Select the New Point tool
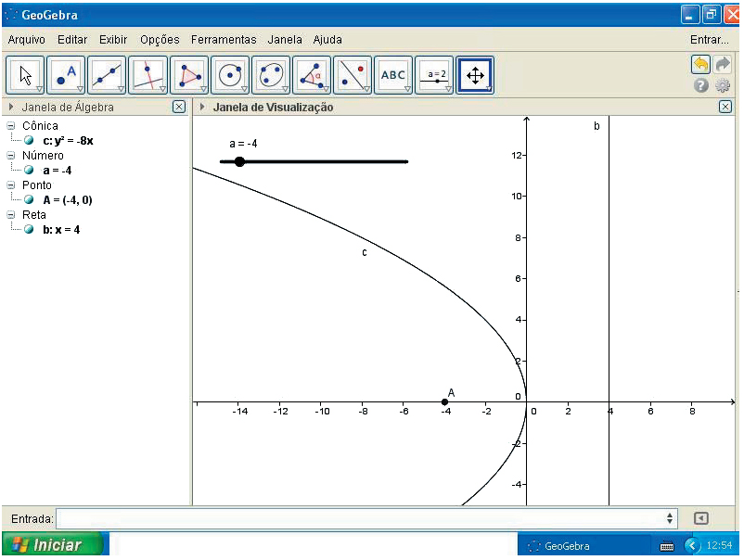The height and width of the screenshot is (560, 744). coord(67,75)
